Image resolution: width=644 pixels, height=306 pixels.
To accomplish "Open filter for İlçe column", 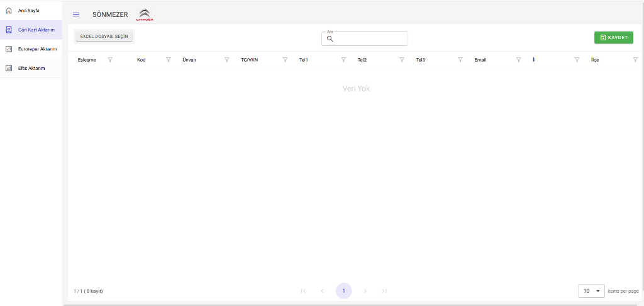I will (x=635, y=60).
